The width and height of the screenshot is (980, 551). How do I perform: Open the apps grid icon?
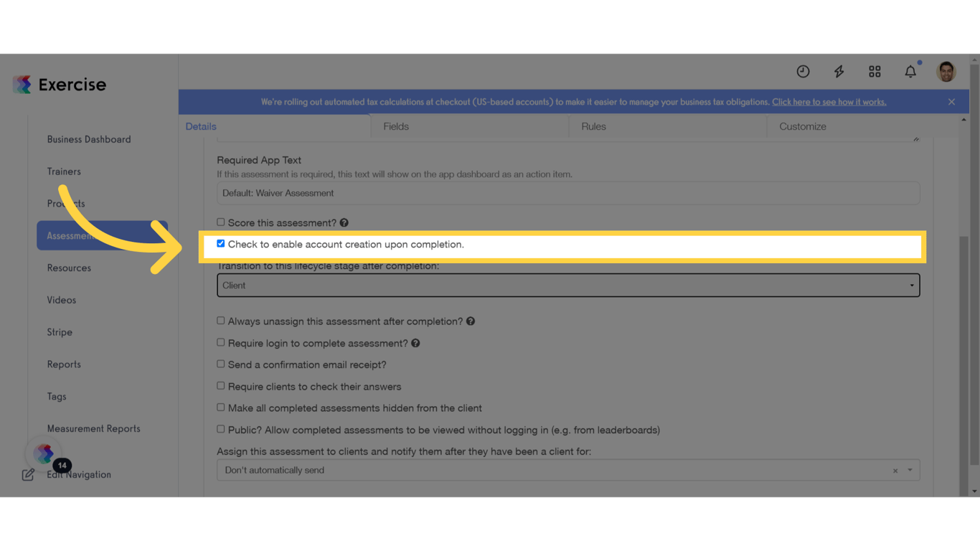click(x=874, y=72)
